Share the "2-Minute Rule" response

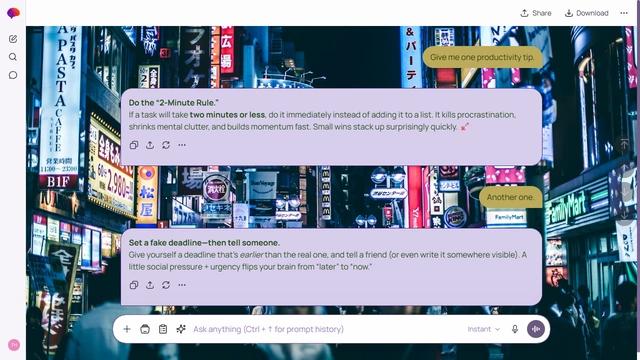pyautogui.click(x=150, y=145)
